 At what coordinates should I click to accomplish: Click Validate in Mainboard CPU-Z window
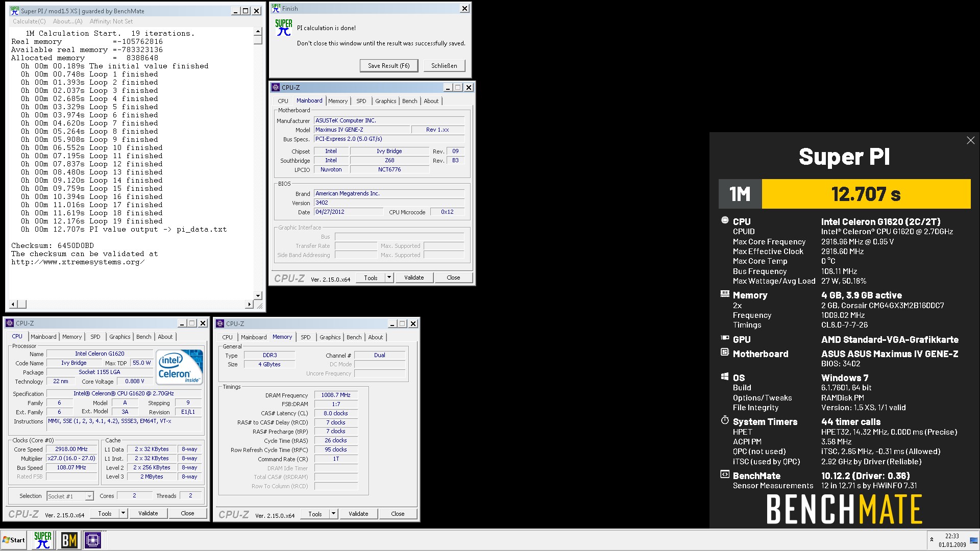coord(414,278)
